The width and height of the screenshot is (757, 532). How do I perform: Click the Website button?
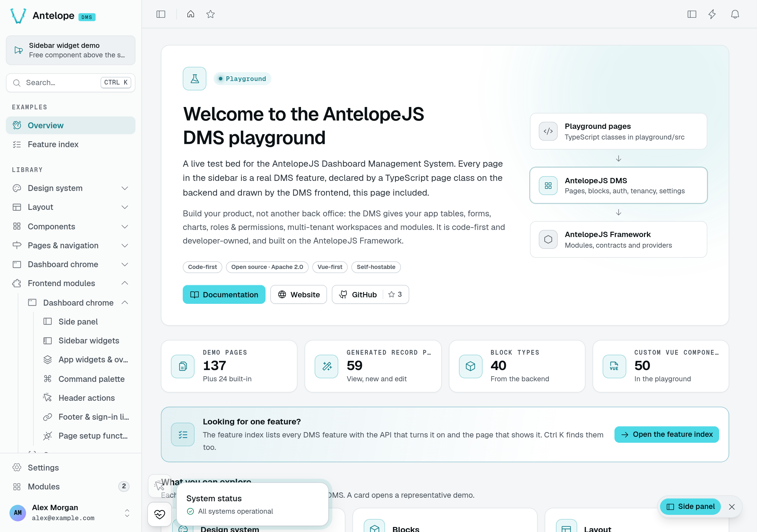click(299, 294)
